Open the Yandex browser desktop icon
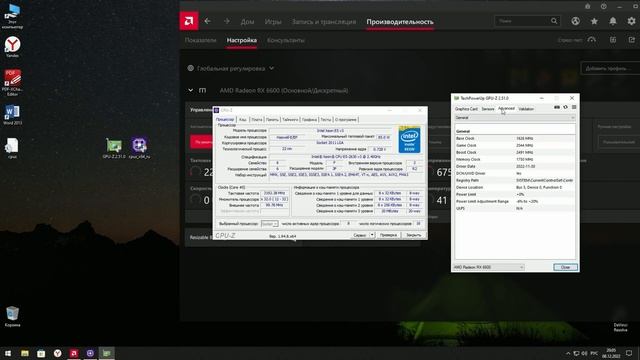640x360 pixels. pyautogui.click(x=12, y=47)
